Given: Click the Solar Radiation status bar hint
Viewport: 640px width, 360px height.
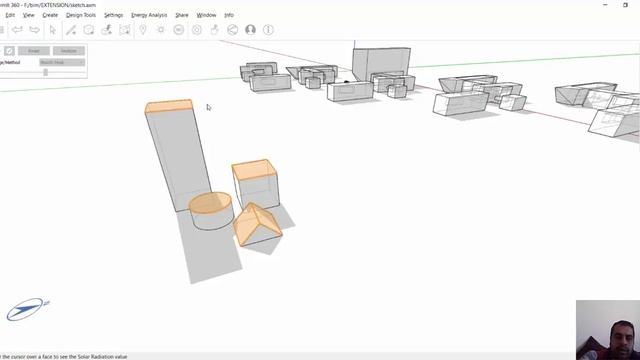Looking at the screenshot, I should point(64,357).
